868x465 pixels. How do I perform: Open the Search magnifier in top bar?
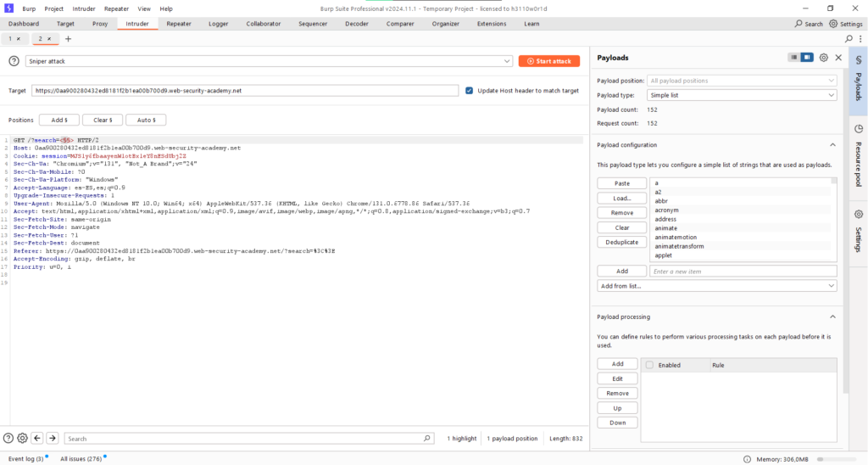(798, 24)
